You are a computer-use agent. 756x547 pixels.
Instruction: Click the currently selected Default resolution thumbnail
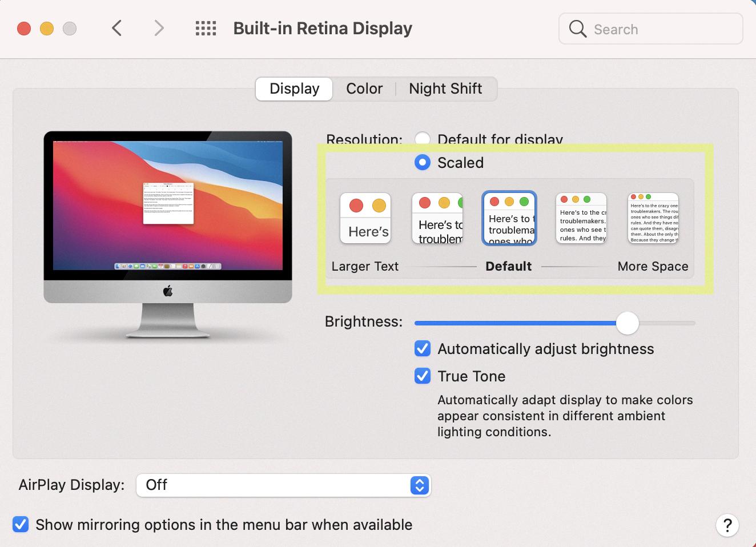coord(509,218)
